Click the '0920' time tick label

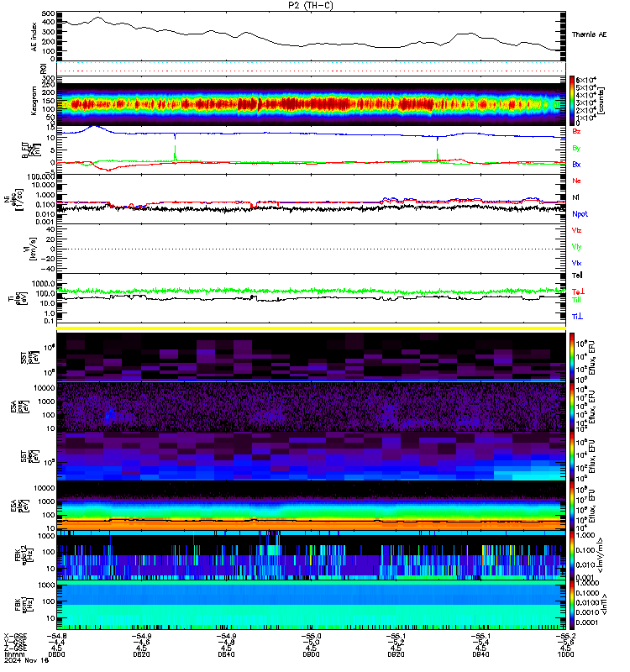[x=396, y=654]
